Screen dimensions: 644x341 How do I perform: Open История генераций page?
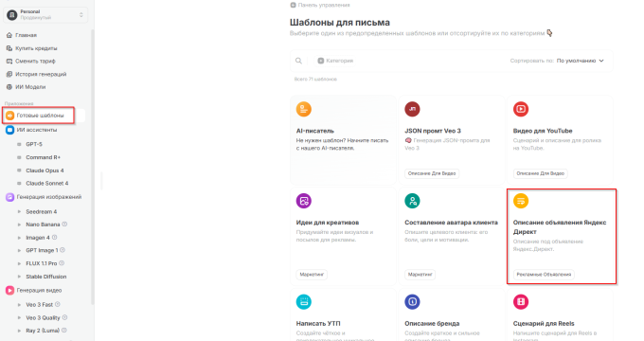41,74
